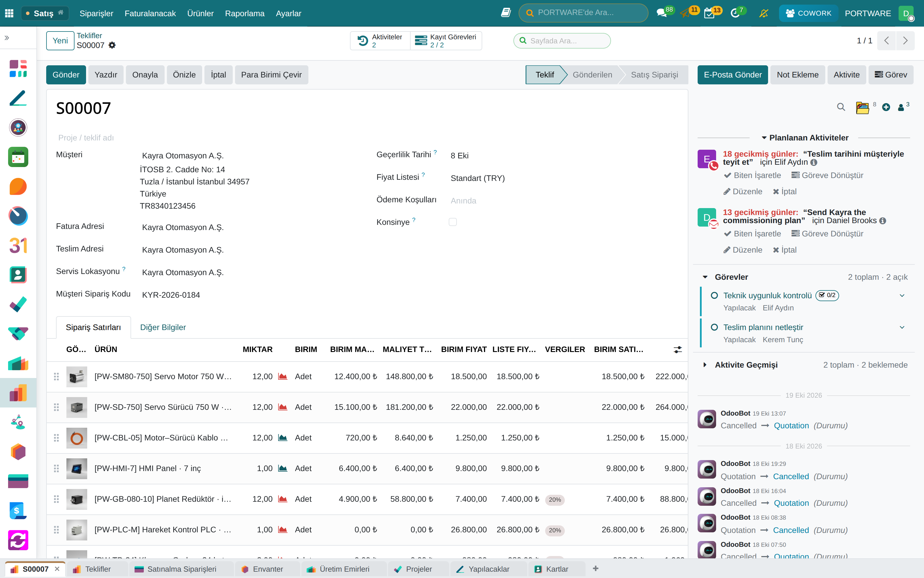
Task: Click the Para Birimi Çevir button
Action: tap(271, 75)
